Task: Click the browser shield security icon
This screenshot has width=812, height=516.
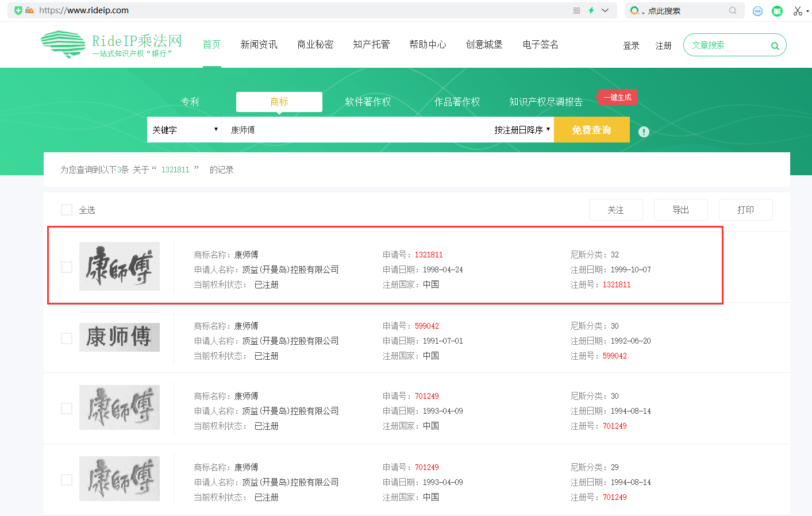Action: (x=18, y=10)
